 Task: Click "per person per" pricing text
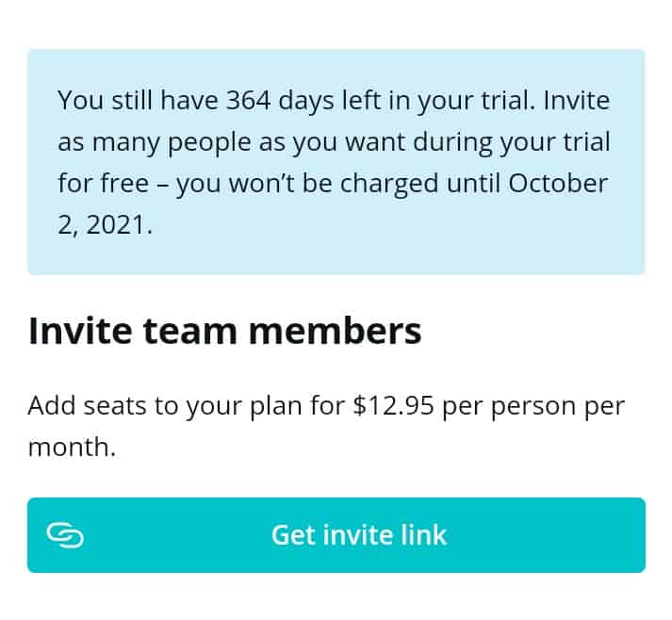coord(533,406)
